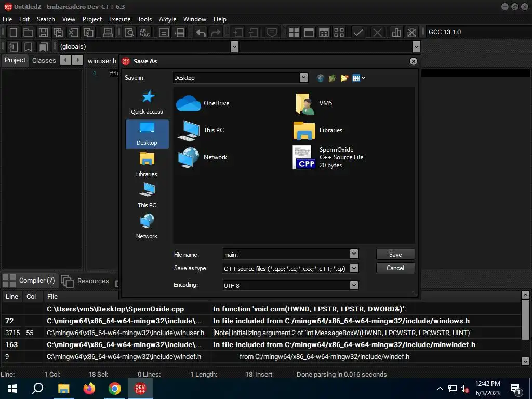The height and width of the screenshot is (399, 532).
Task: Click the Insert snippet icon left of bookmarks
Action: (x=13, y=47)
